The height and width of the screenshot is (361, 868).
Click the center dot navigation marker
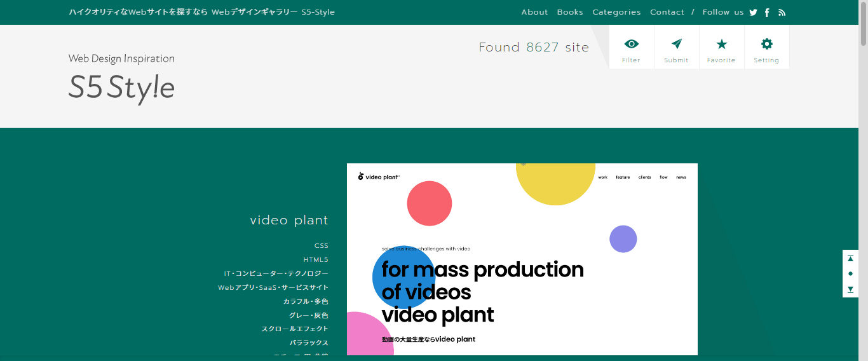click(x=850, y=274)
